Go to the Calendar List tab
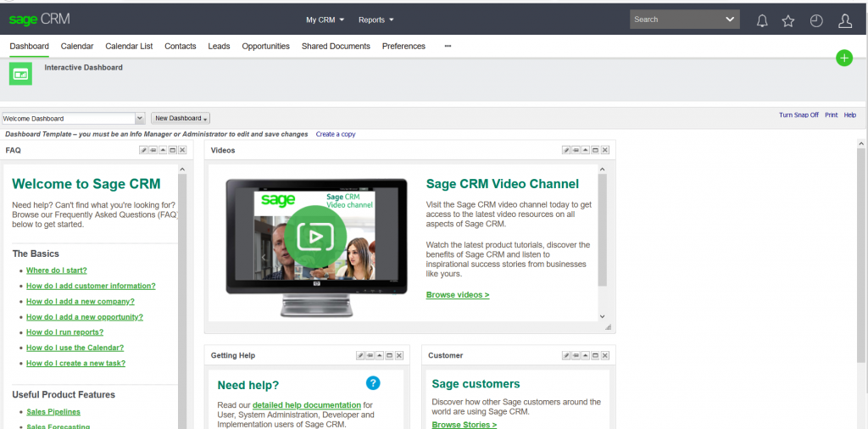The width and height of the screenshot is (868, 429). click(129, 47)
